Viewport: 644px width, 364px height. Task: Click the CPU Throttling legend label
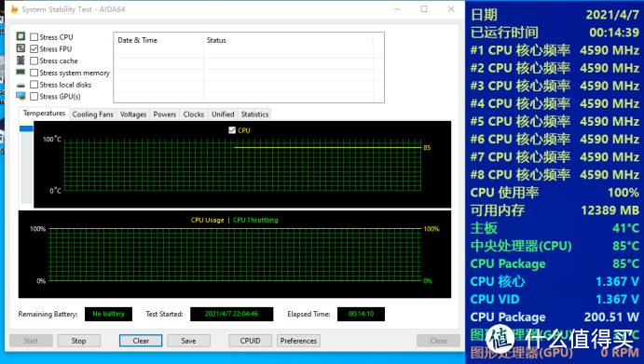point(255,220)
